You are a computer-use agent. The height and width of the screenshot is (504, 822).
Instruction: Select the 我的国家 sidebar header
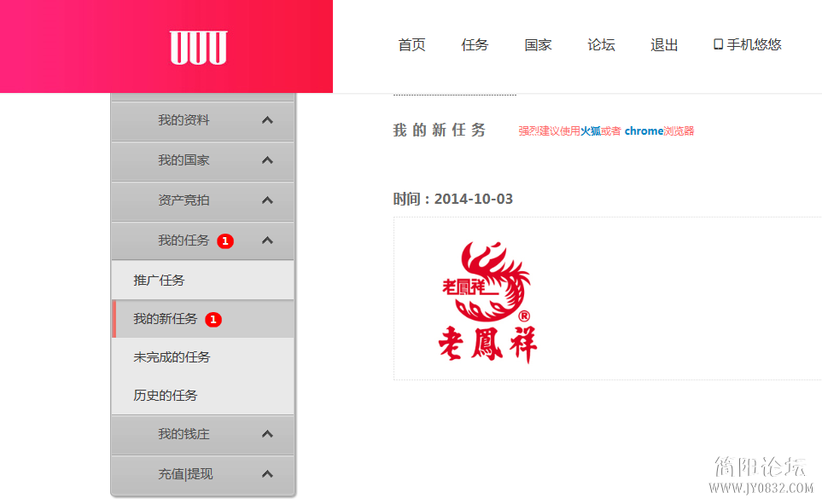point(203,160)
